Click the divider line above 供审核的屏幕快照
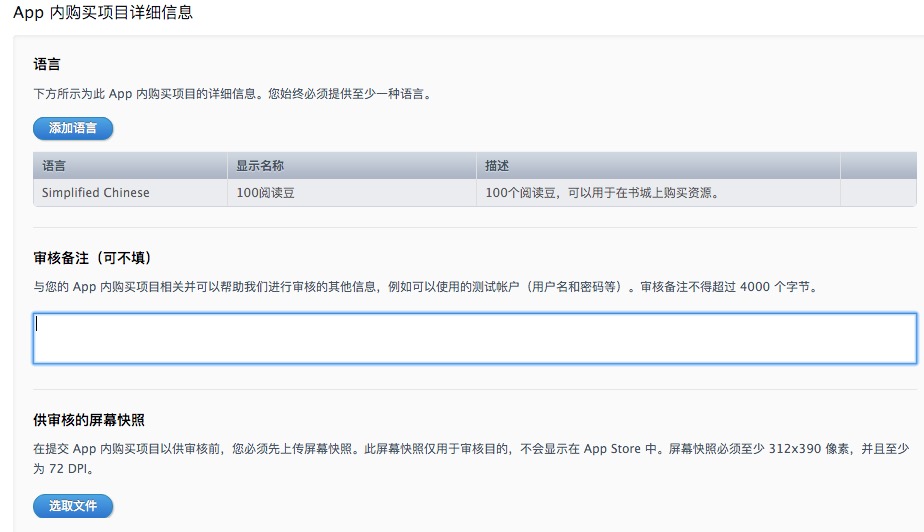This screenshot has height=532, width=924. click(x=475, y=389)
